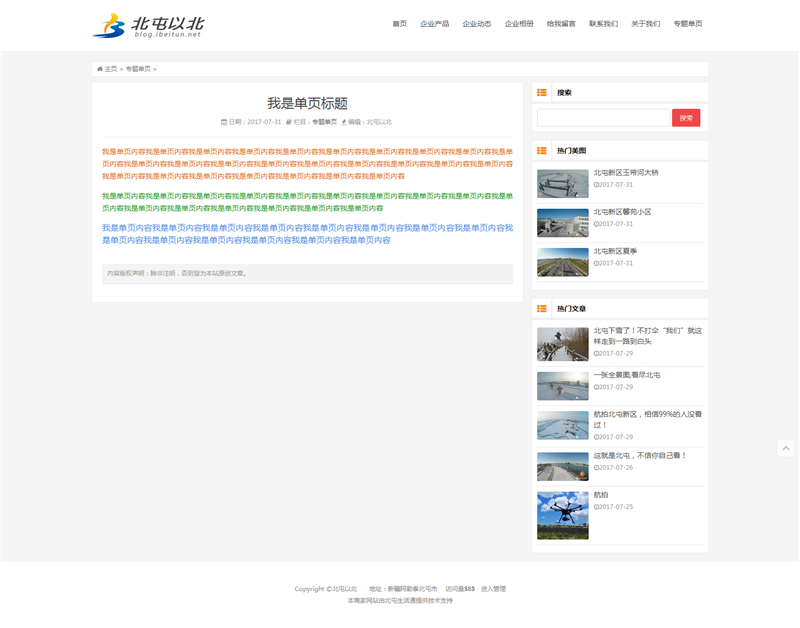Click the home icon in breadcrumb
800x628 pixels.
click(x=100, y=69)
